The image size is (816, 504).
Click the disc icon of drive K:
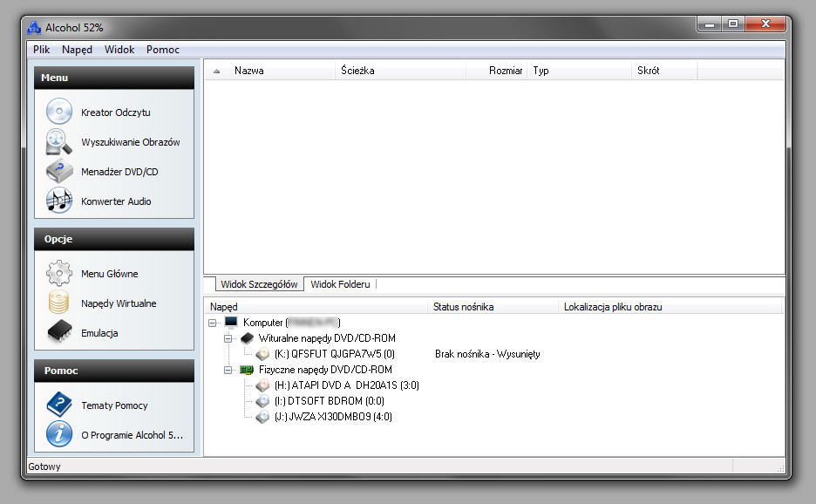262,354
